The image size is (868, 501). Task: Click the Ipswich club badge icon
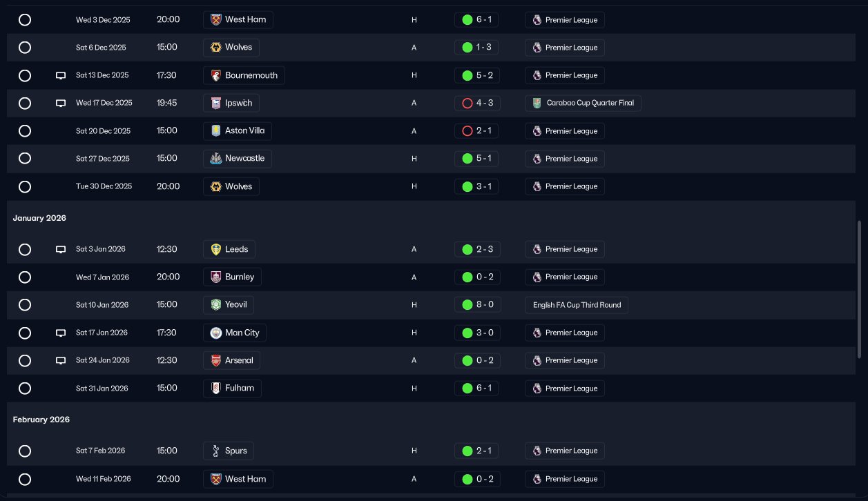tap(215, 103)
